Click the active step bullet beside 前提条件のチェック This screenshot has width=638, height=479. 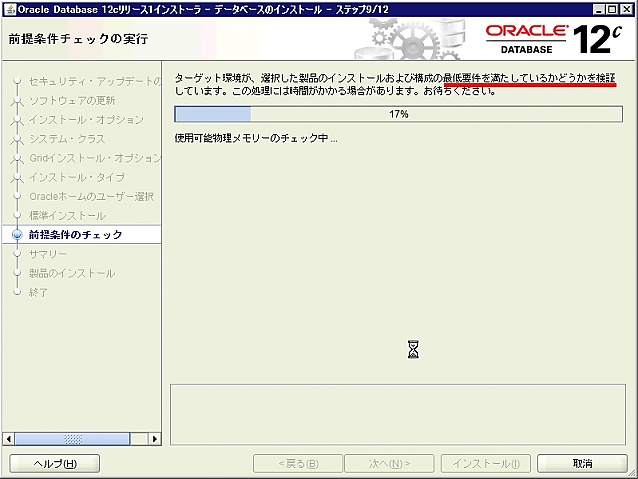pyautogui.click(x=17, y=234)
